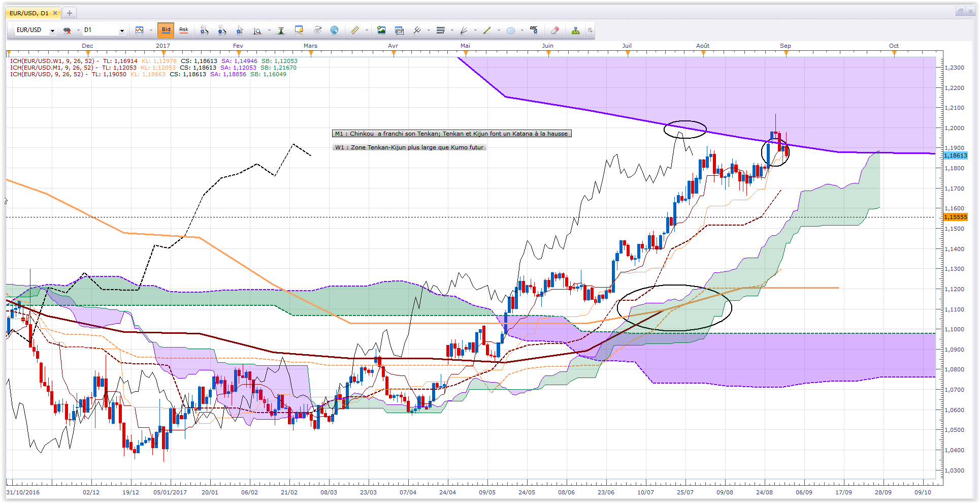Click the orange marker under 2017
This screenshot has height=503, width=980.
point(162,53)
